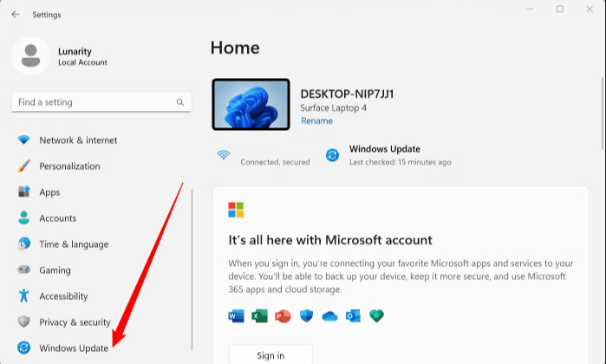
Task: Click the Personalization paintbrush icon
Action: click(24, 166)
